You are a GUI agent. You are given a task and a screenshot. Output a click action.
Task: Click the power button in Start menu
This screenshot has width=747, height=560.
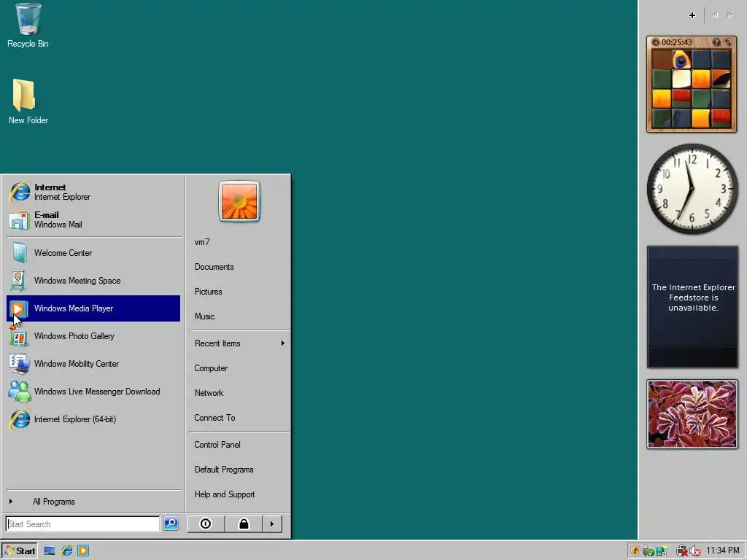coord(206,524)
